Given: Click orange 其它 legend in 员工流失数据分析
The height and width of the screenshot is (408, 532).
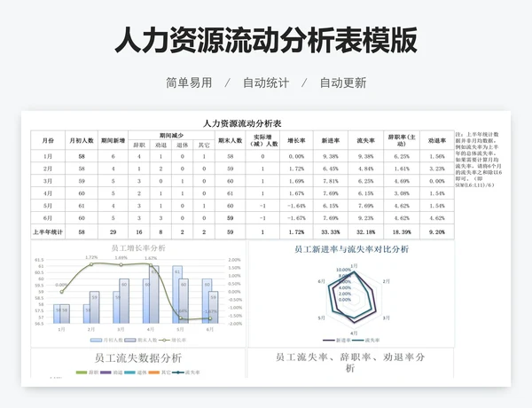Looking at the screenshot, I should [x=160, y=373].
